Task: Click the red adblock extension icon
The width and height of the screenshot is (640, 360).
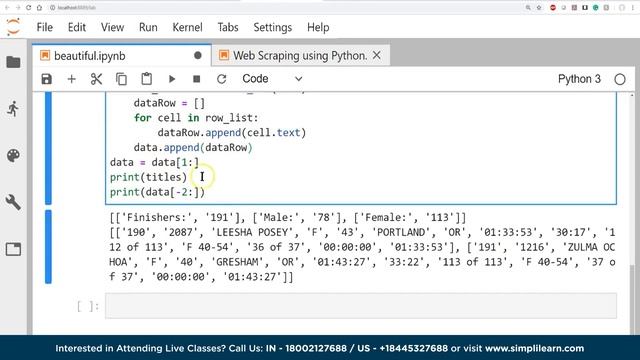Action: point(553,8)
